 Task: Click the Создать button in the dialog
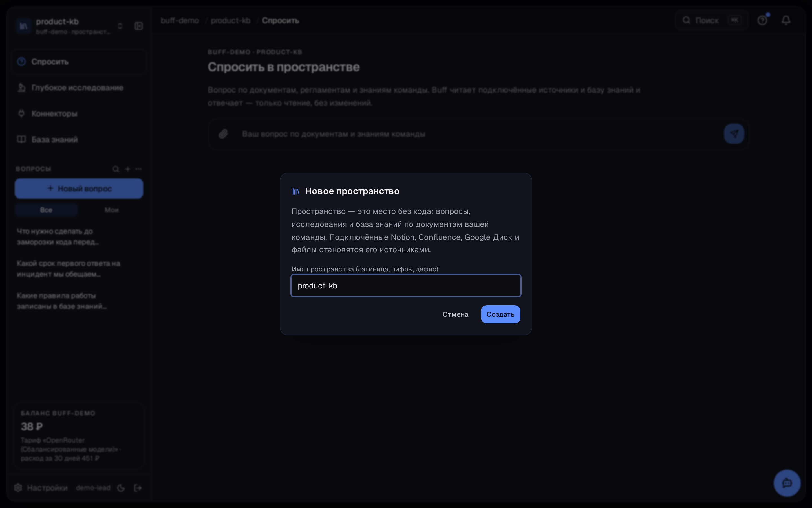tap(500, 314)
